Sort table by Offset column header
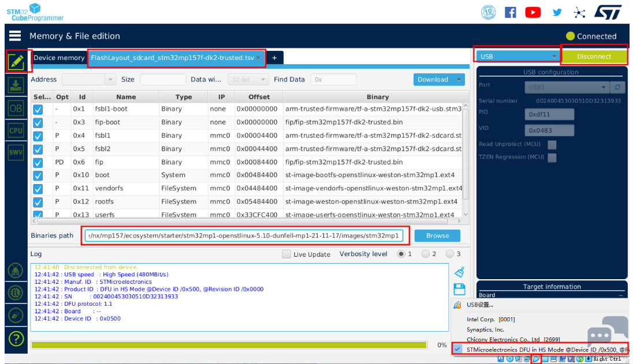Viewport: 633px width, 364px height. (x=259, y=97)
